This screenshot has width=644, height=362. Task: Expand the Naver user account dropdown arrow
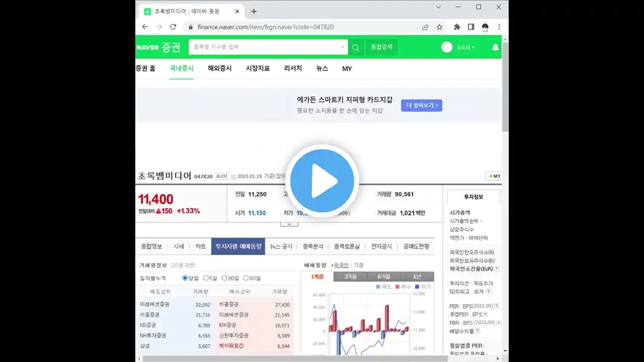(x=473, y=48)
